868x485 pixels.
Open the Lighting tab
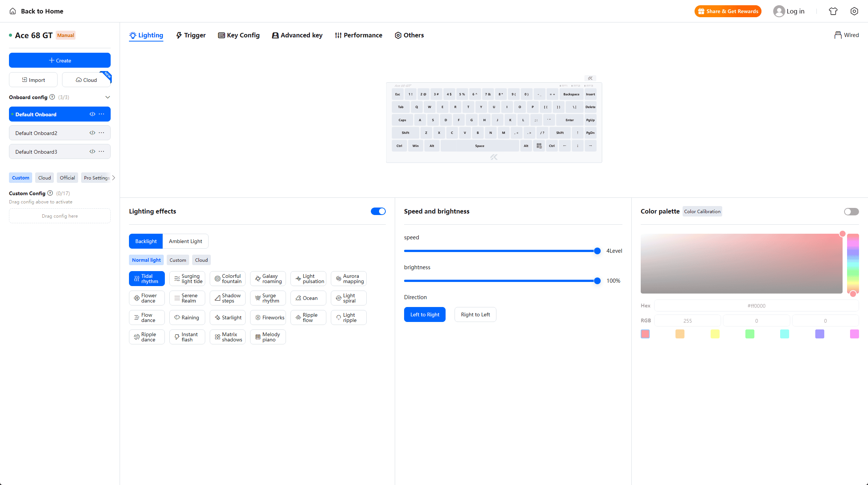click(x=146, y=35)
